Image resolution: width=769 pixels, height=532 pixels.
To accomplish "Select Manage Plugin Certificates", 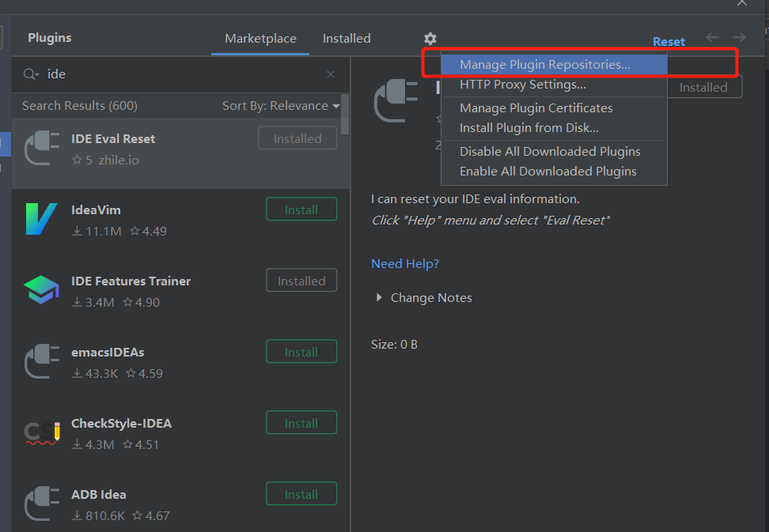I will (554, 108).
